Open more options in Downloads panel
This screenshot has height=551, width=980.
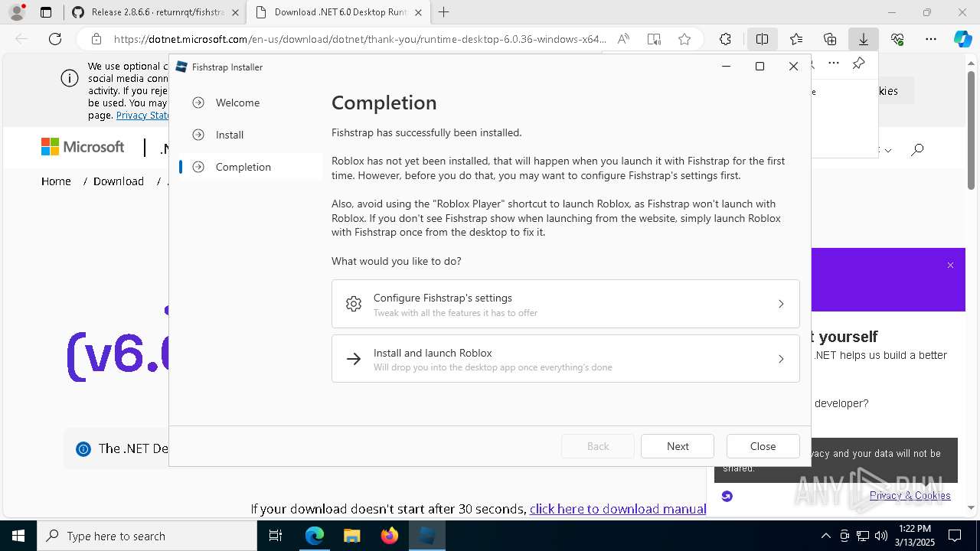coord(834,63)
